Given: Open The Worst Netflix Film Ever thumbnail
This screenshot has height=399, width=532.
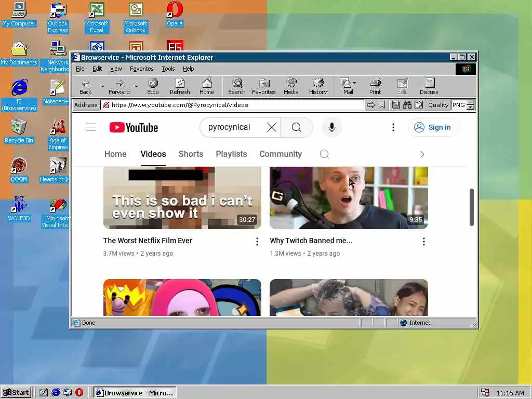Looking at the screenshot, I should pyautogui.click(x=182, y=198).
